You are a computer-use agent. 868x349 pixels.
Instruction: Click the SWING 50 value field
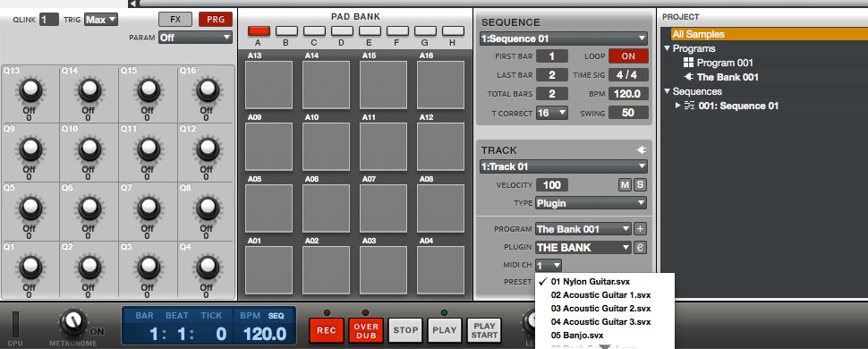pos(628,113)
